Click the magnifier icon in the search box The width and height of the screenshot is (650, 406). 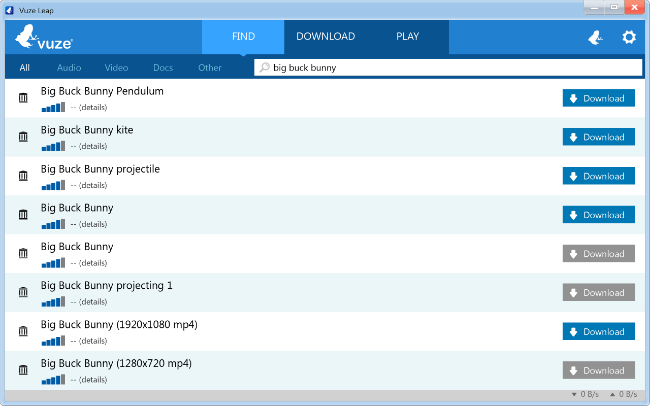point(264,67)
